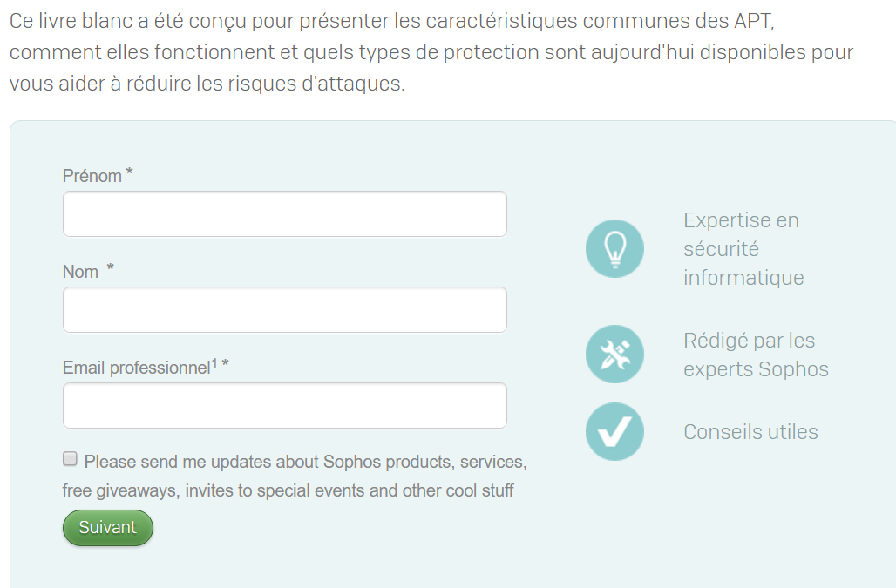
Task: Tick the Sophos updates checkbox
Action: pos(70,458)
